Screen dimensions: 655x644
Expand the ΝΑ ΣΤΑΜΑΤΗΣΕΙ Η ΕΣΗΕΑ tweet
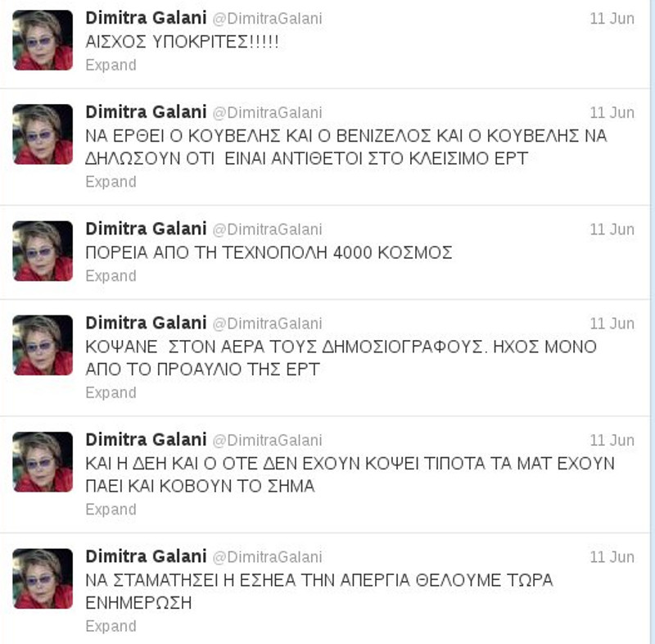click(x=111, y=626)
